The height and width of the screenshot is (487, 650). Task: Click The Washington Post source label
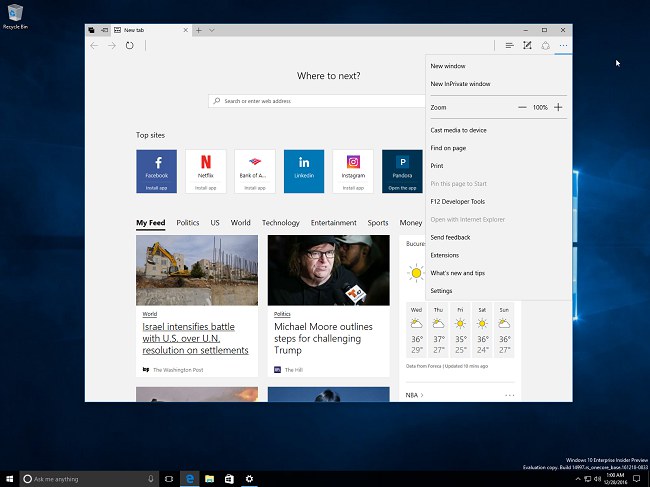178,370
